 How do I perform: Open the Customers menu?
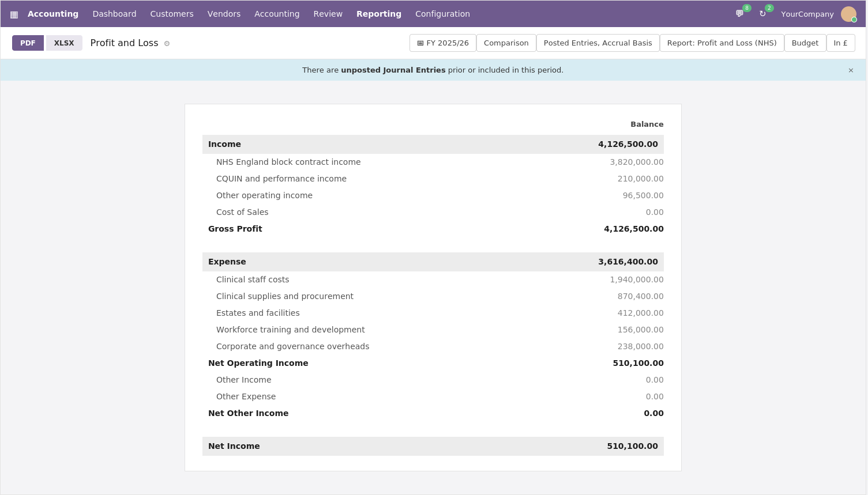pos(172,14)
